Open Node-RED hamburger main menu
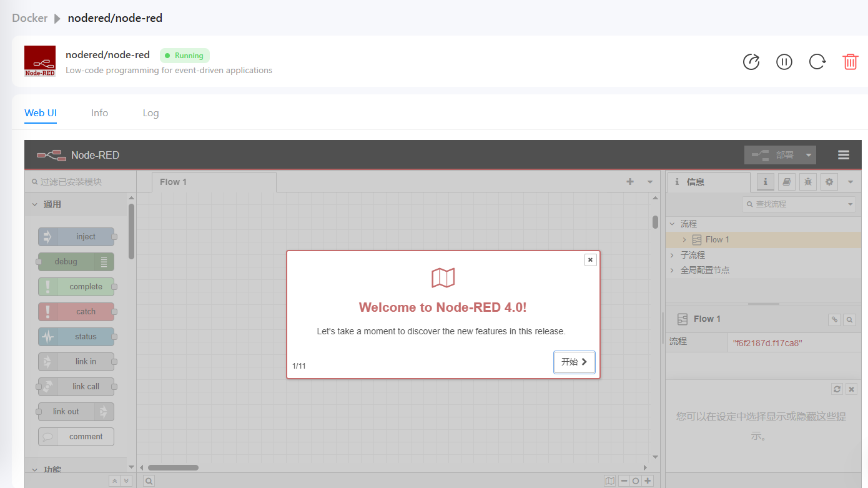Viewport: 868px width, 488px height. click(x=844, y=155)
